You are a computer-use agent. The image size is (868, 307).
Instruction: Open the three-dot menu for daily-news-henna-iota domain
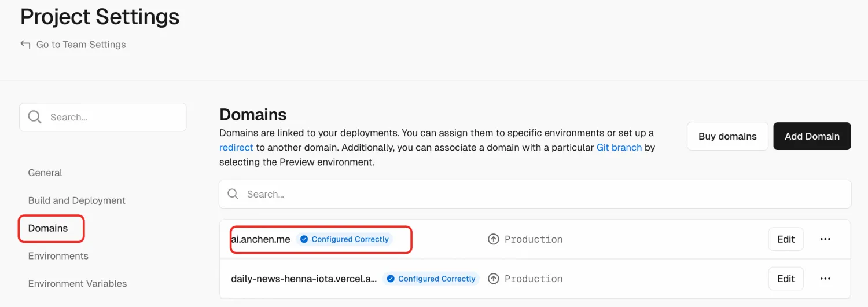click(826, 279)
